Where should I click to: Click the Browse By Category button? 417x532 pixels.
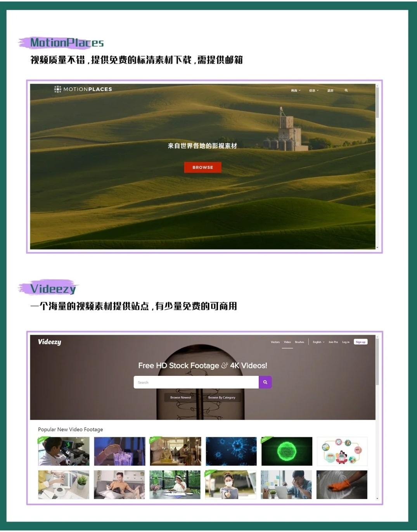tap(221, 398)
